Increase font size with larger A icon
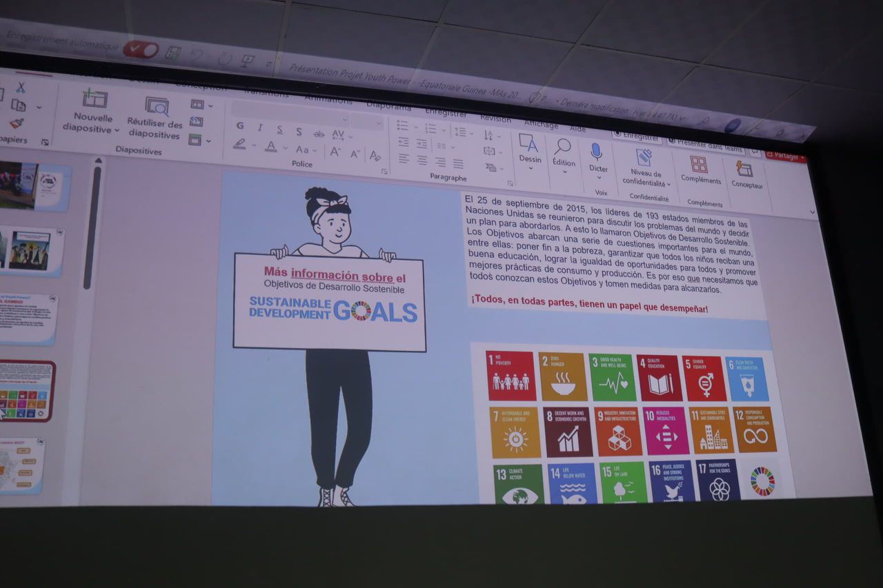 tap(335, 152)
